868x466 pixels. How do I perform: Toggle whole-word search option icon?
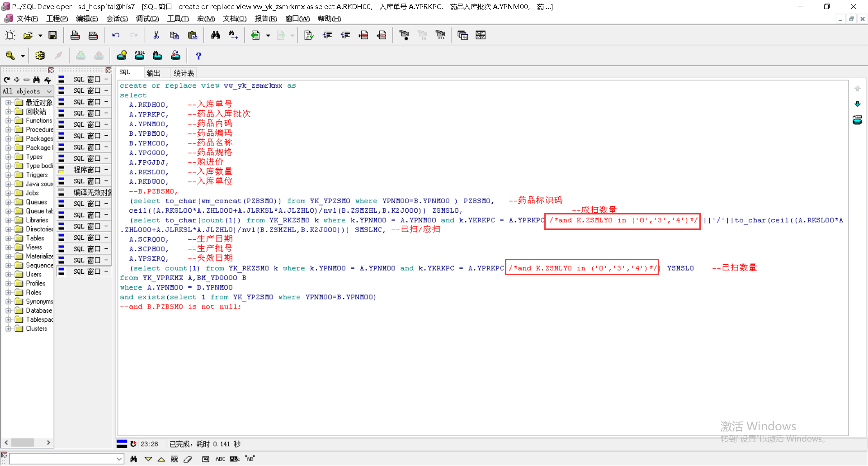(235, 459)
